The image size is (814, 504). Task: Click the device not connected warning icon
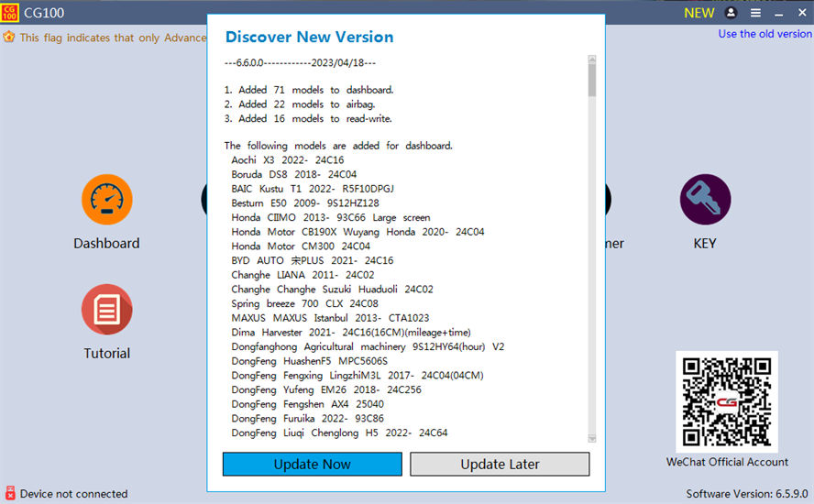click(x=9, y=494)
